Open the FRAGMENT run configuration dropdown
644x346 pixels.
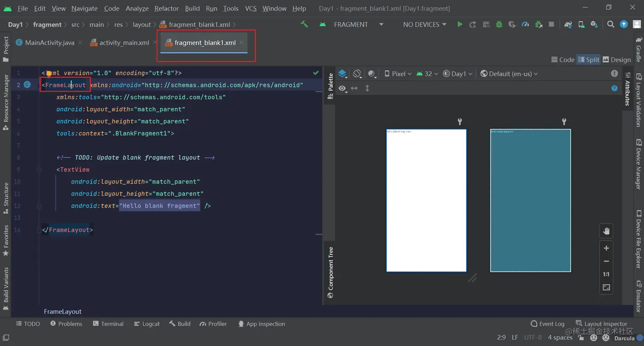click(352, 24)
